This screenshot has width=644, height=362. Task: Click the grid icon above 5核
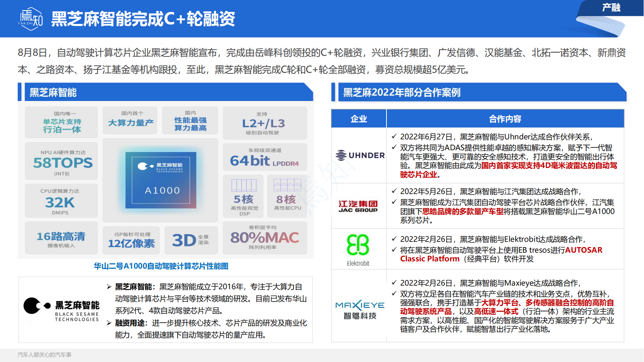point(244,185)
